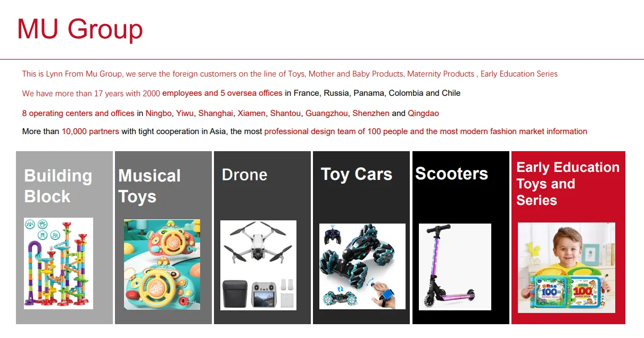Select the Shenzhen city text
The image size is (644, 338).
pos(371,113)
